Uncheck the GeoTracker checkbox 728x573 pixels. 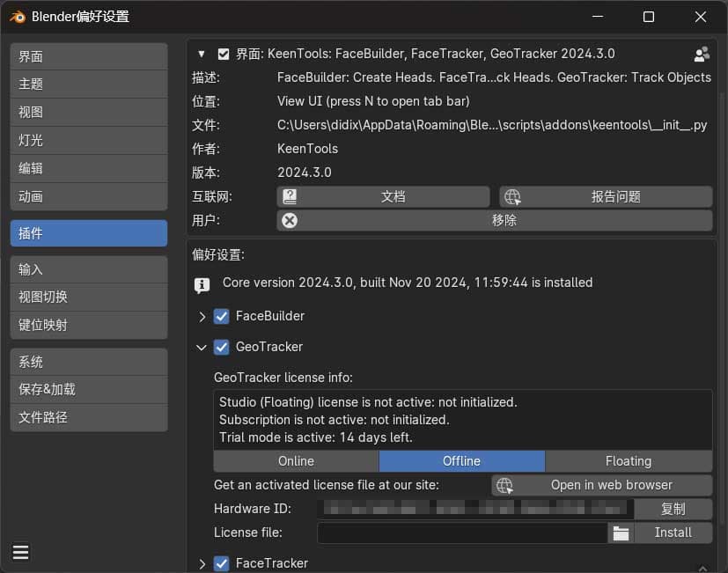tap(222, 348)
